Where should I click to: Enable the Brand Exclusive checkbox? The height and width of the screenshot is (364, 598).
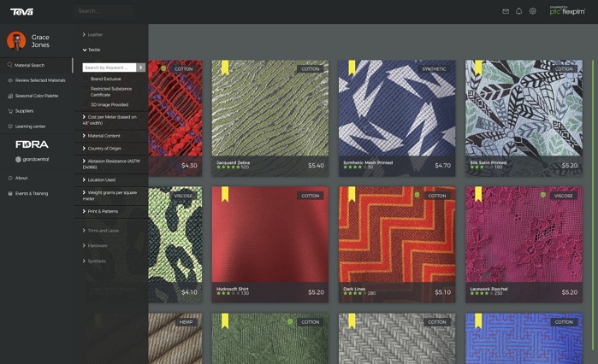point(86,79)
